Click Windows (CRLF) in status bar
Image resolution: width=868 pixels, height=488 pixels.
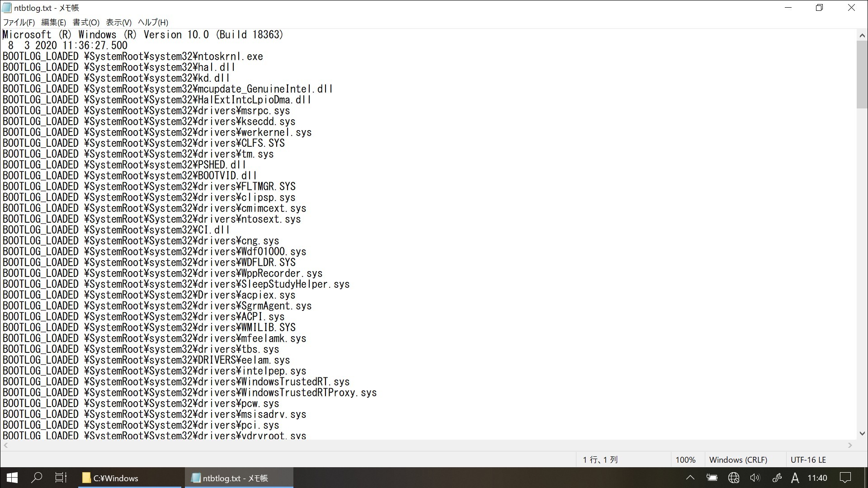(x=738, y=460)
